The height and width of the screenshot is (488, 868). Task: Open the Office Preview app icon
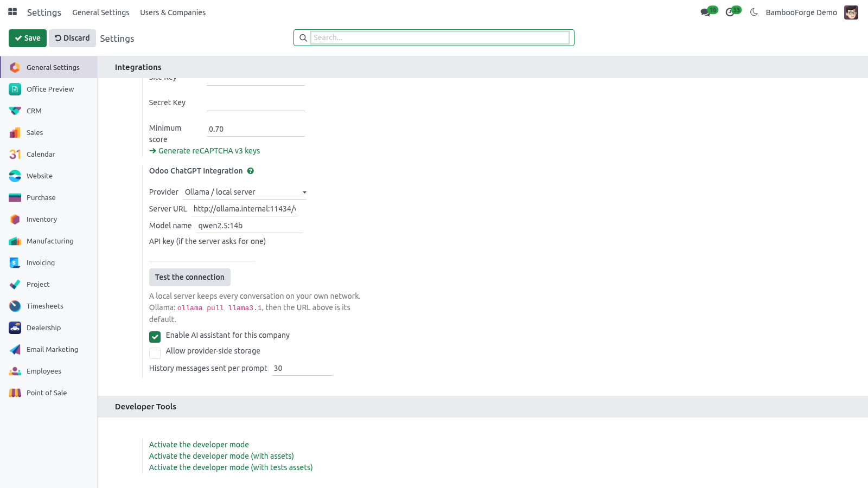click(15, 89)
